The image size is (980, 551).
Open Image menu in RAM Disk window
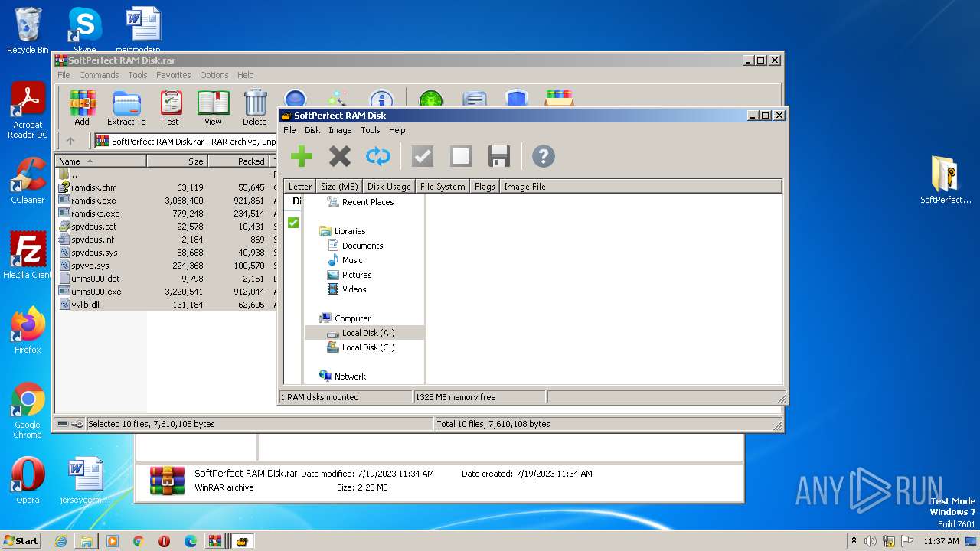coord(340,130)
